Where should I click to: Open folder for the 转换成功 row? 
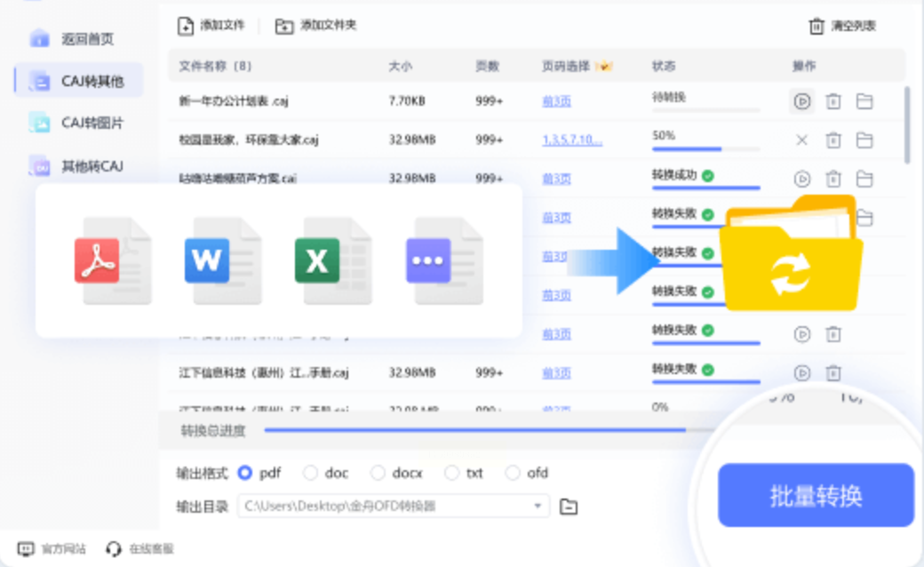[864, 179]
